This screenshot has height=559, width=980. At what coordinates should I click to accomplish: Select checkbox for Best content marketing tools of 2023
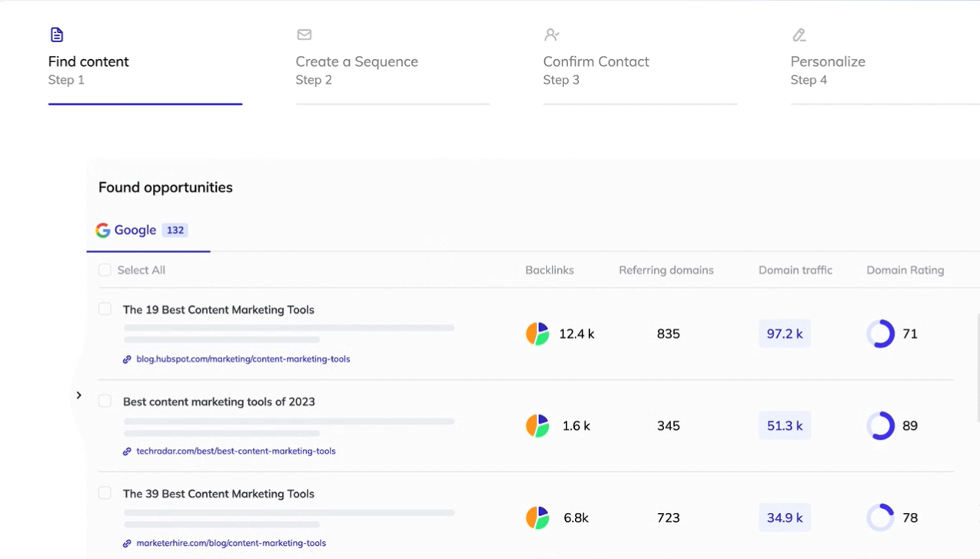click(105, 401)
